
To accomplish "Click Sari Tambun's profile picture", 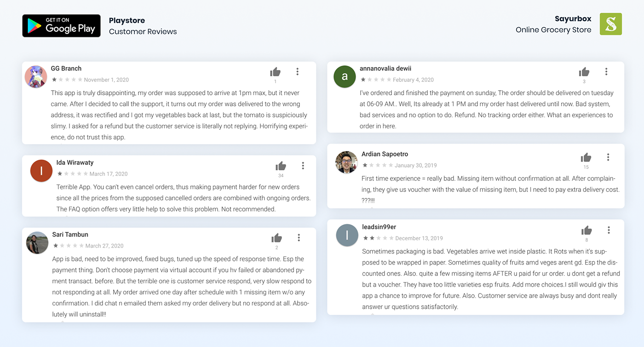I will [37, 243].
